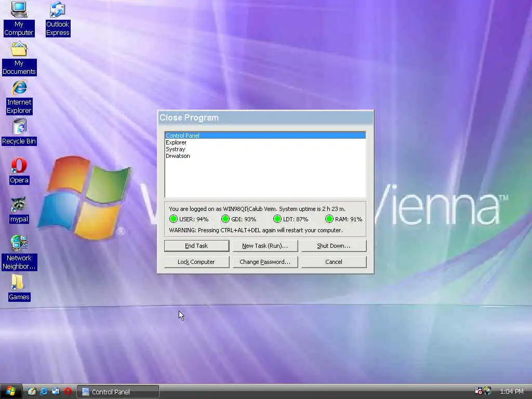Launch Opera from quick launch bar

click(68, 391)
